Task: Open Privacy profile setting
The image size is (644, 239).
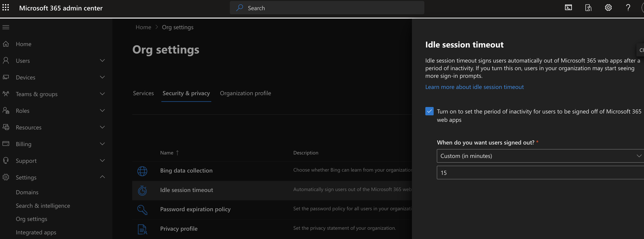Action: pos(179,229)
